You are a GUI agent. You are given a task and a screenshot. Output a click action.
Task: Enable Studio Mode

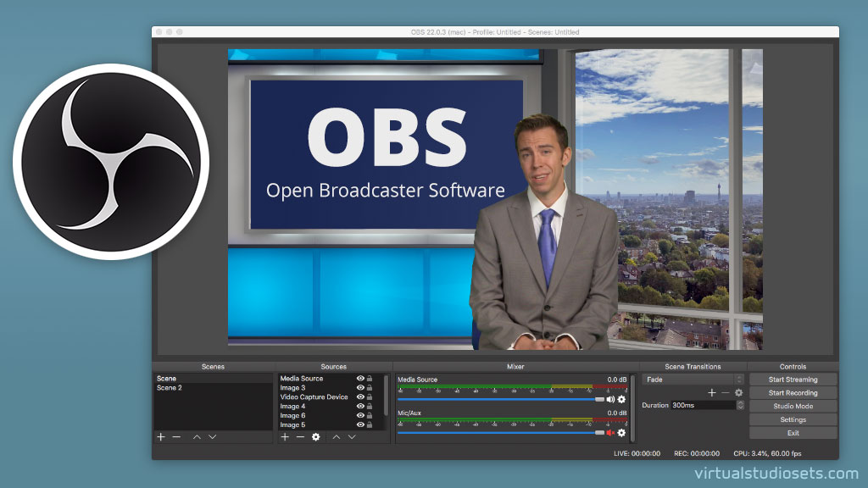793,406
